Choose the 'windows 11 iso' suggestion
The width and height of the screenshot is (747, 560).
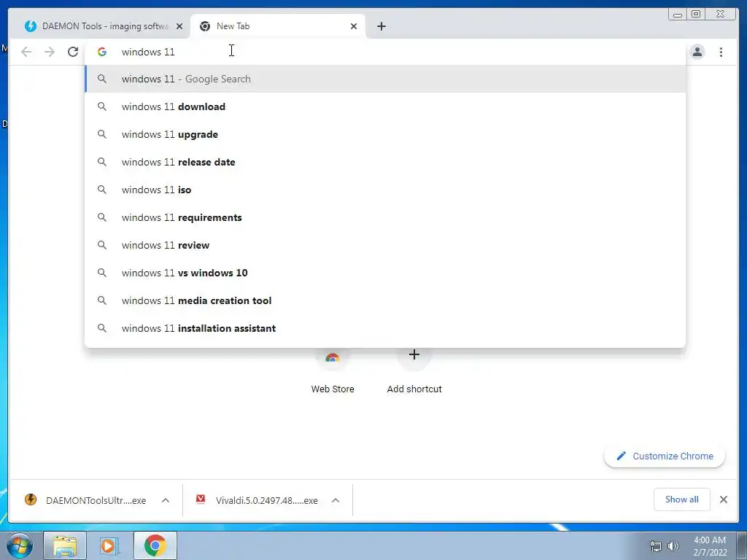(385, 190)
